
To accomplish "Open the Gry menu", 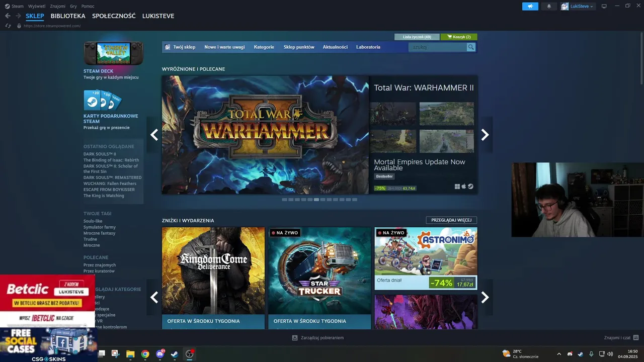I will [x=73, y=6].
